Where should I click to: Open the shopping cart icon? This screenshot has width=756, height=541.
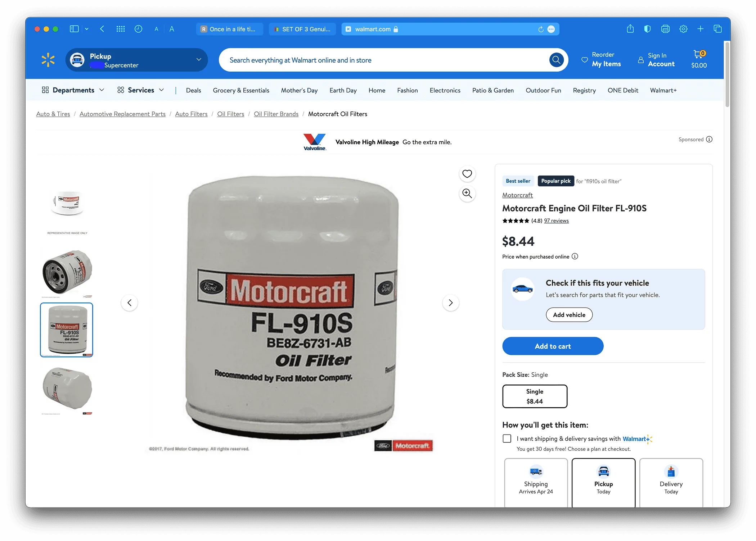[x=699, y=59]
